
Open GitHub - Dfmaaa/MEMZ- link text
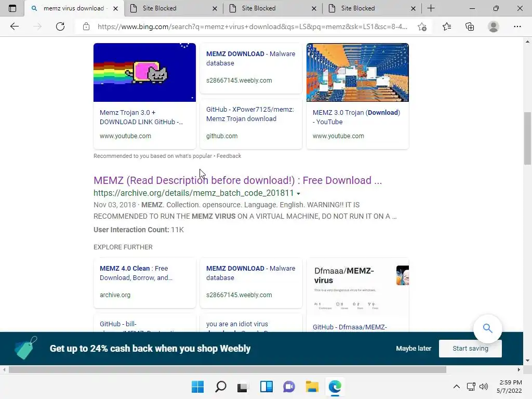[350, 327]
